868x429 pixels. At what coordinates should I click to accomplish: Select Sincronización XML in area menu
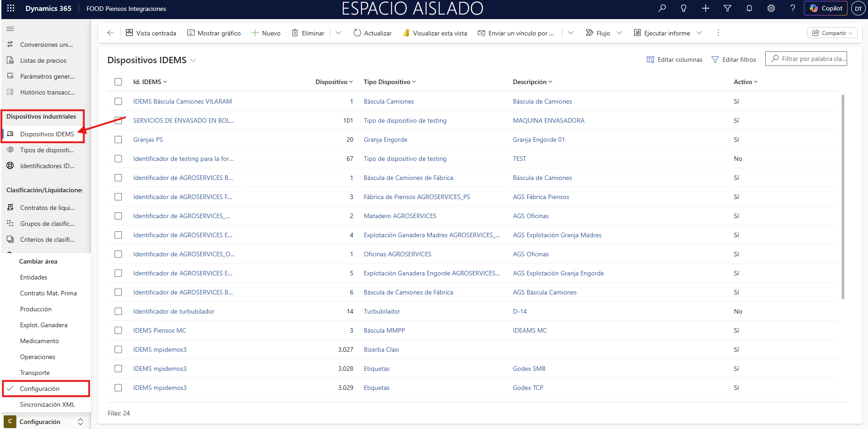[x=47, y=404]
